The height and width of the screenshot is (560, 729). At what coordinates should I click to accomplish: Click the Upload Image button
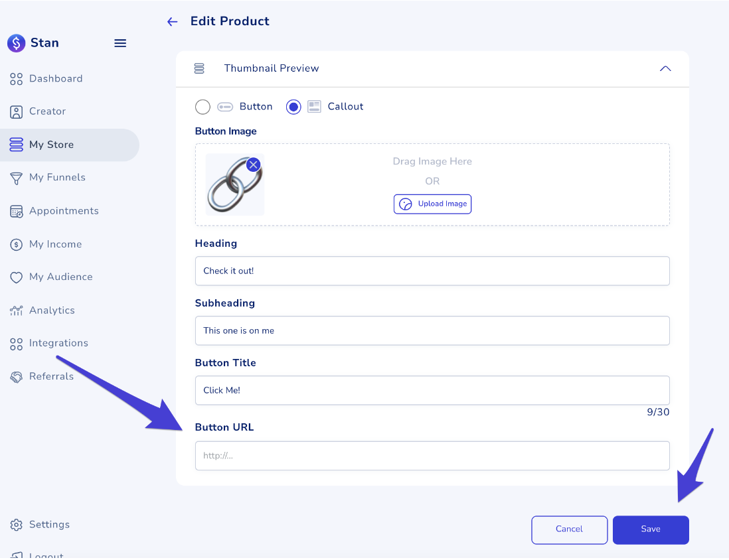click(432, 204)
